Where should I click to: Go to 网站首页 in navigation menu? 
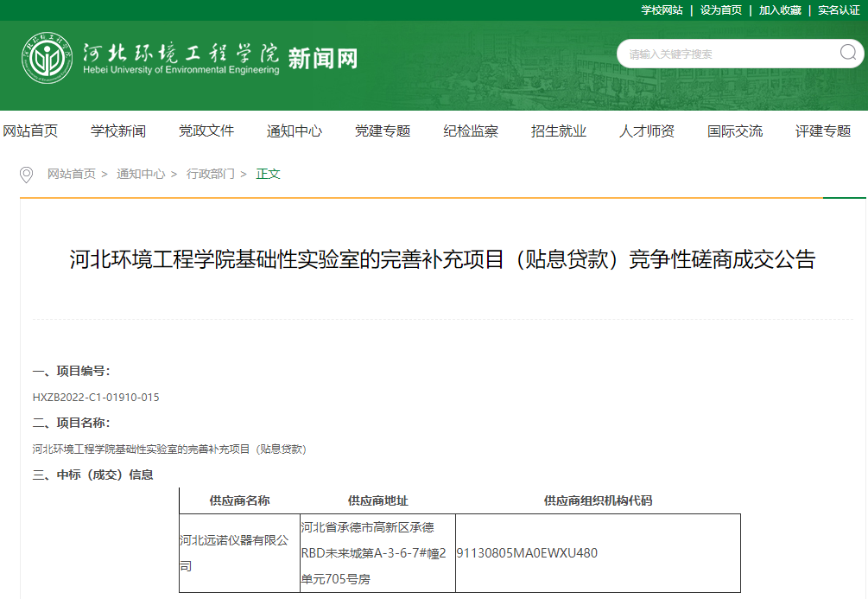coord(30,131)
